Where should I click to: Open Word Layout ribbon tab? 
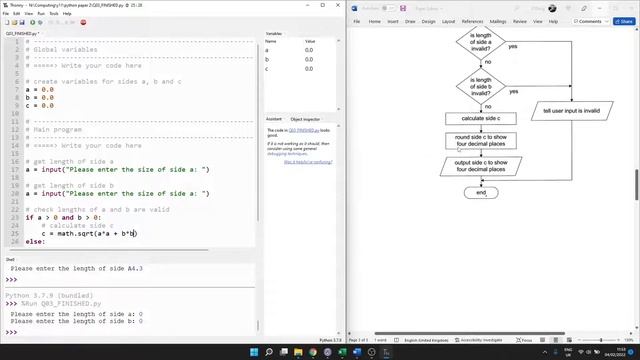coord(449,21)
